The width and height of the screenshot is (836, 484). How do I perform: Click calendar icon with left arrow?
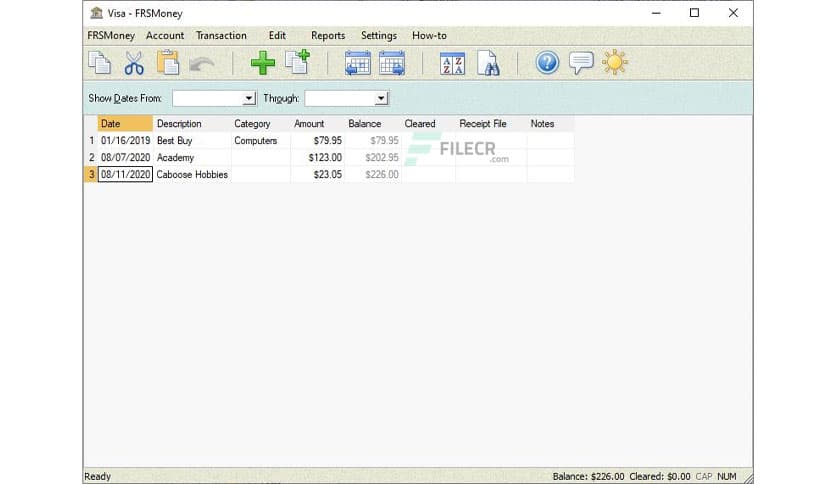[358, 63]
